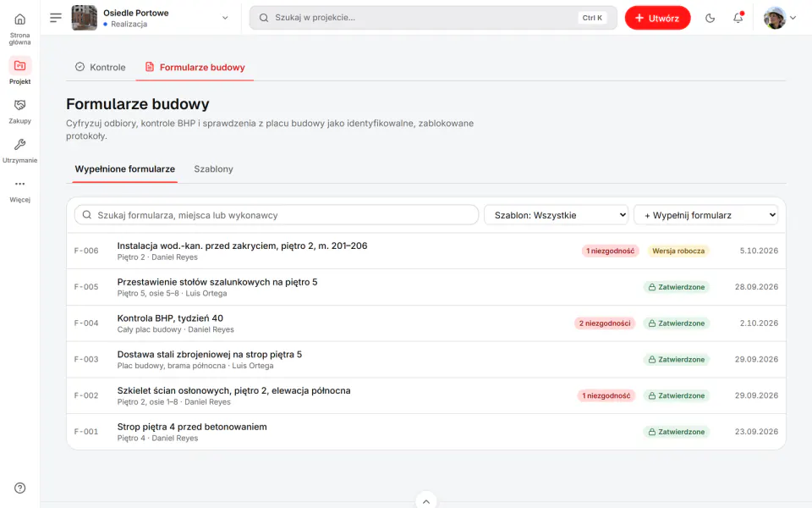Click form ID F-006
812x508 pixels.
[x=86, y=251]
